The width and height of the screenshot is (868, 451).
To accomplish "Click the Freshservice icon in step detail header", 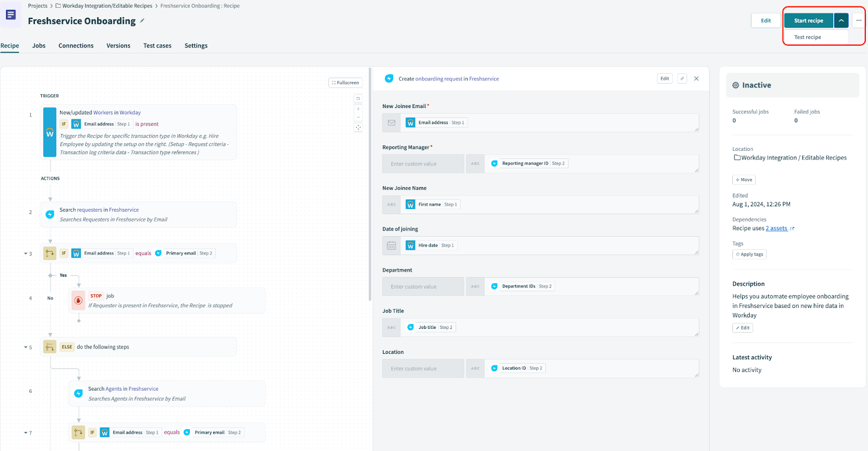I will pos(389,79).
